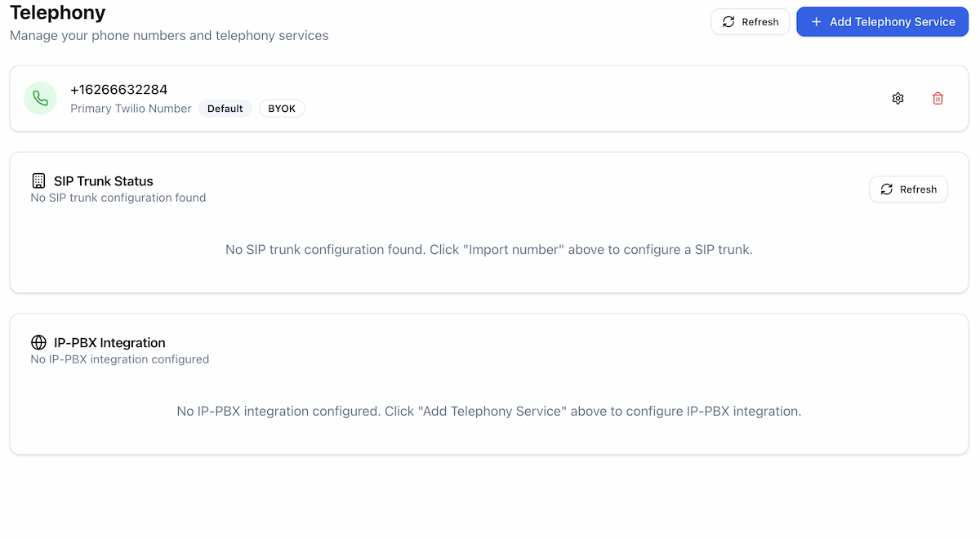Screen dimensions: 980x539
Task: Click the refresh arrows icon in the top Refresh button
Action: pos(728,21)
